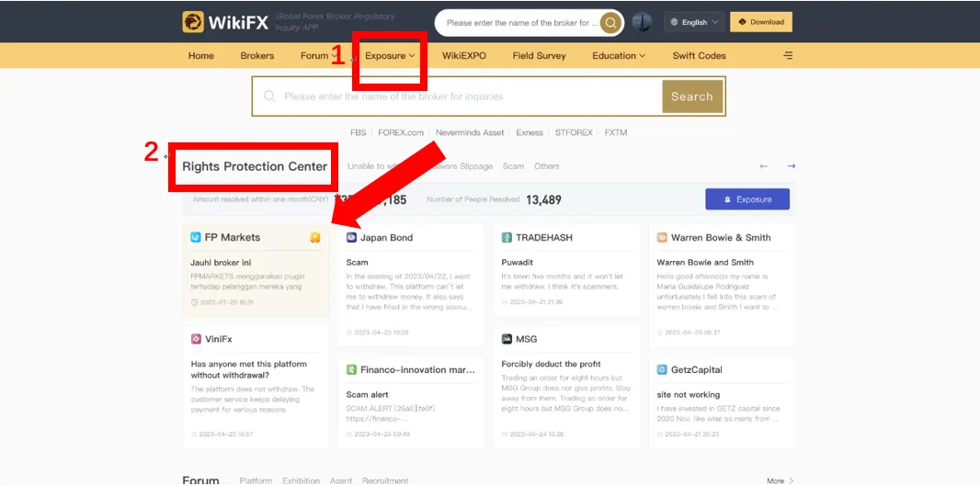Open the user avatar in header
Image resolution: width=980 pixels, height=486 pixels.
click(642, 22)
